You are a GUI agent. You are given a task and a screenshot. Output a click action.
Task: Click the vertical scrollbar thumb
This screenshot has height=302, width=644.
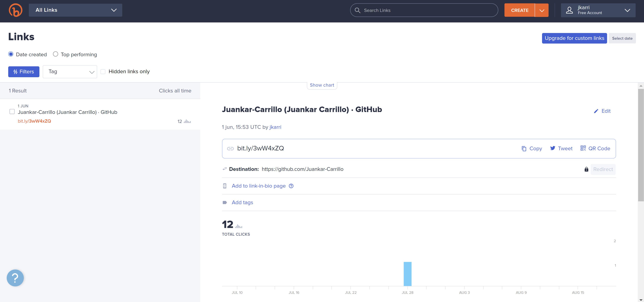click(x=641, y=145)
